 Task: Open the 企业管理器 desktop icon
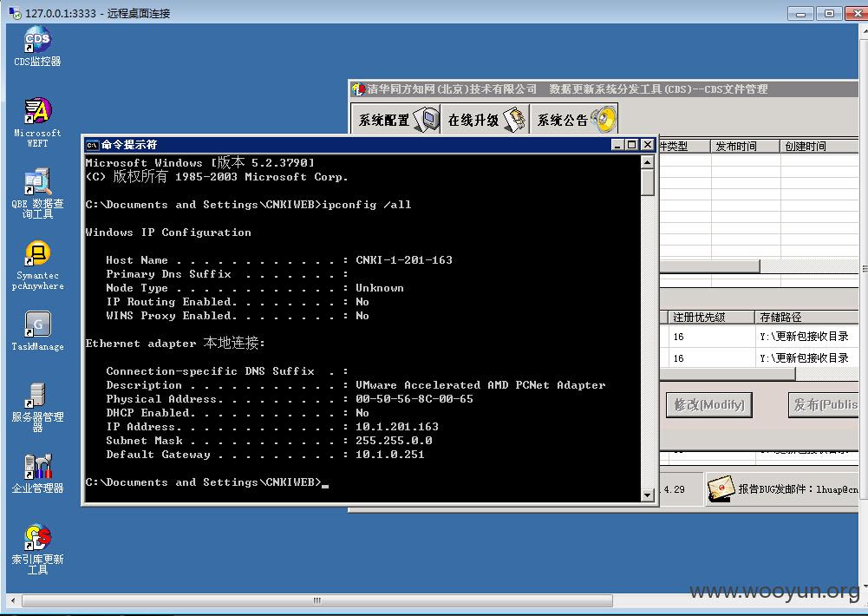coord(37,473)
